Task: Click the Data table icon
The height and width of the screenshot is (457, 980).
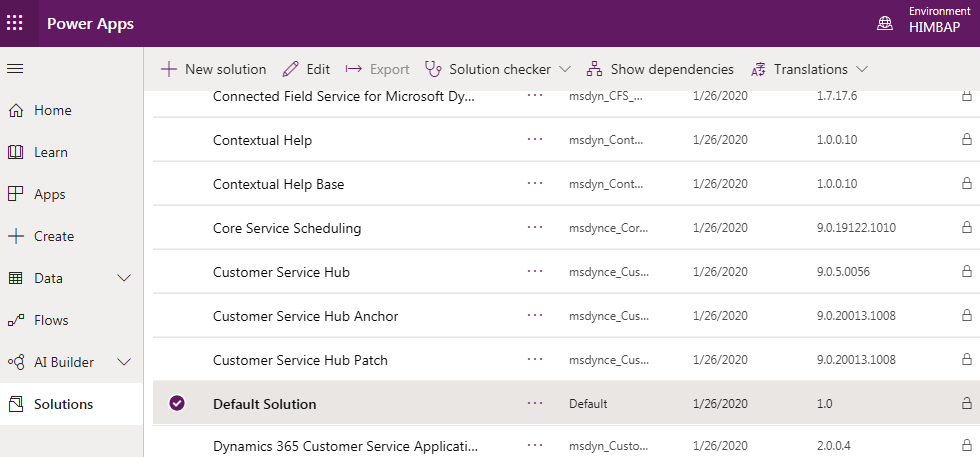Action: pyautogui.click(x=15, y=279)
